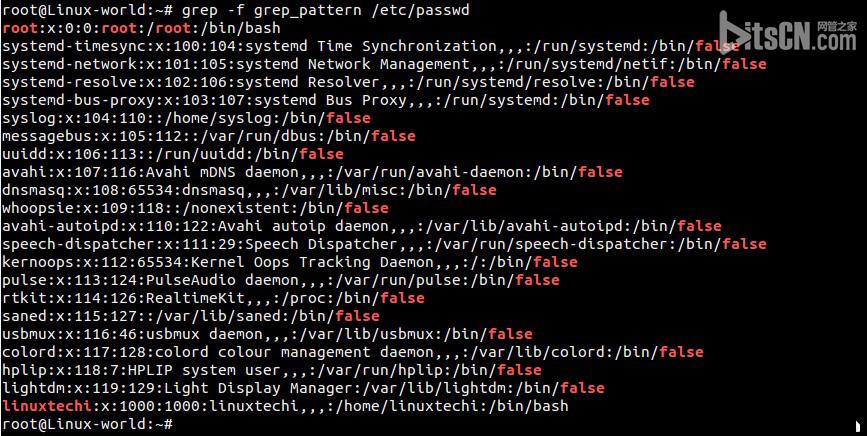The image size is (867, 436).
Task: Select the systemd-network output line
Action: click(x=384, y=64)
